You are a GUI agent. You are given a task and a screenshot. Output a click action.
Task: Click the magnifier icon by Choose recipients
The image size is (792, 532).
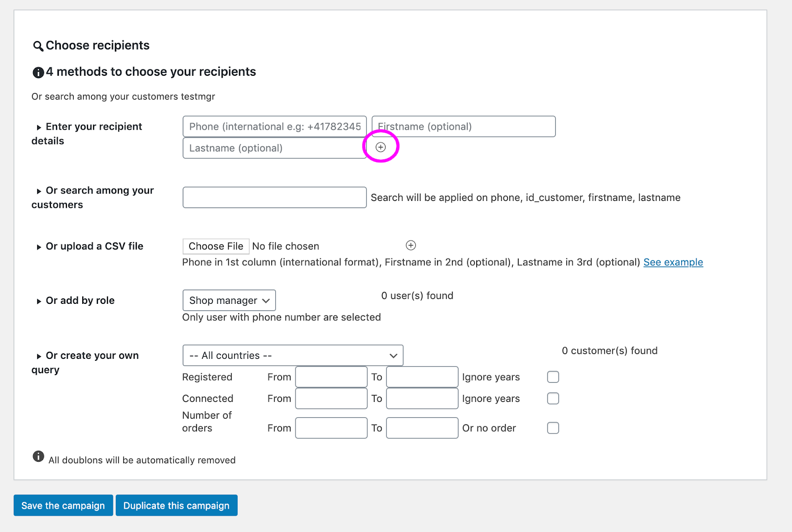pyautogui.click(x=38, y=46)
